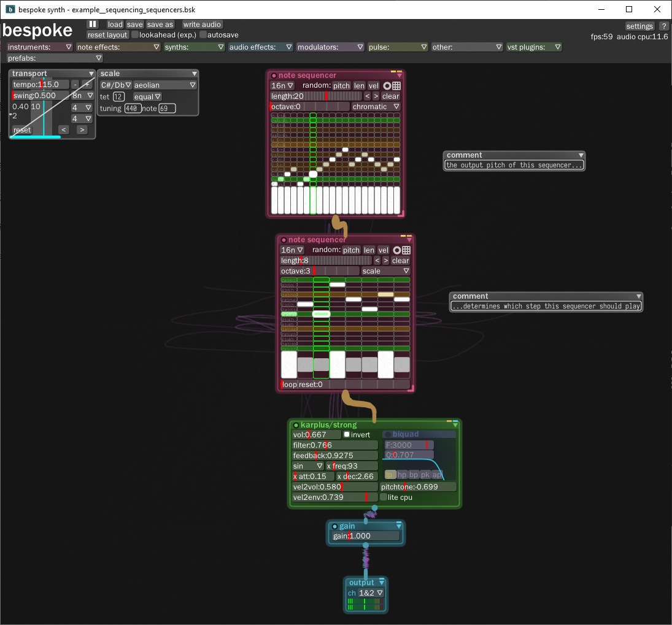672x625 pixels.
Task: Click the grid icon in top note sequencer
Action: click(396, 86)
